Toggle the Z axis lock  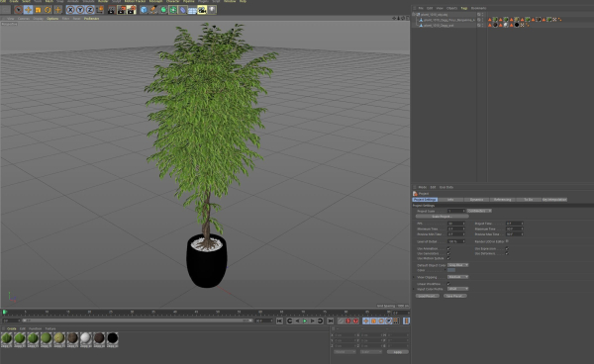tap(90, 10)
